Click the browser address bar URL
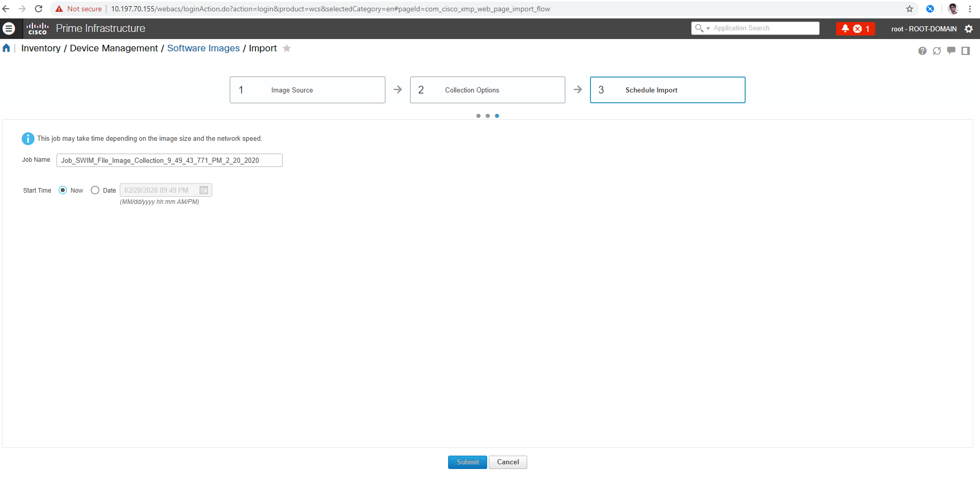This screenshot has height=488, width=980. pyautogui.click(x=330, y=9)
